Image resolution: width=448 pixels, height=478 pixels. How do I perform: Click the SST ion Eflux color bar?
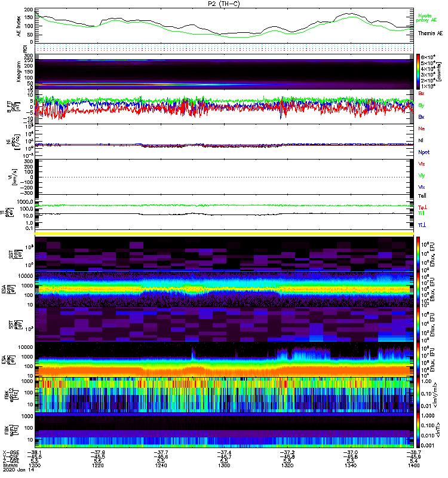[x=419, y=255]
